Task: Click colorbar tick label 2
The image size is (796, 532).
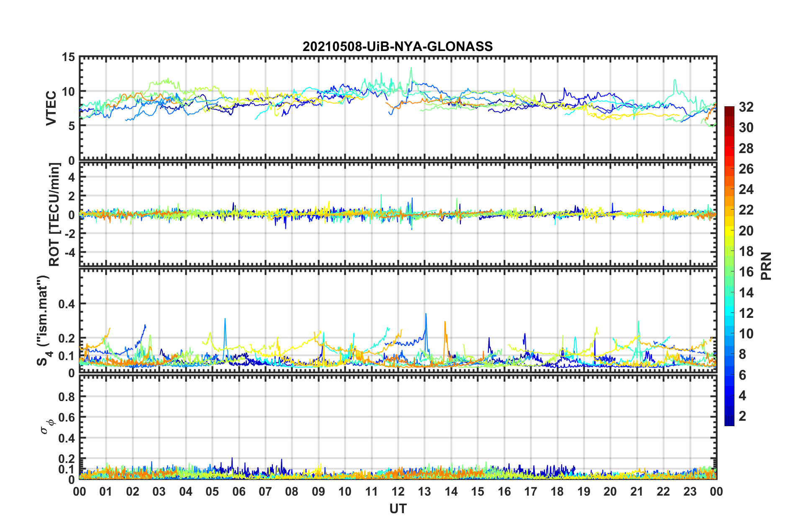Action: click(x=742, y=416)
